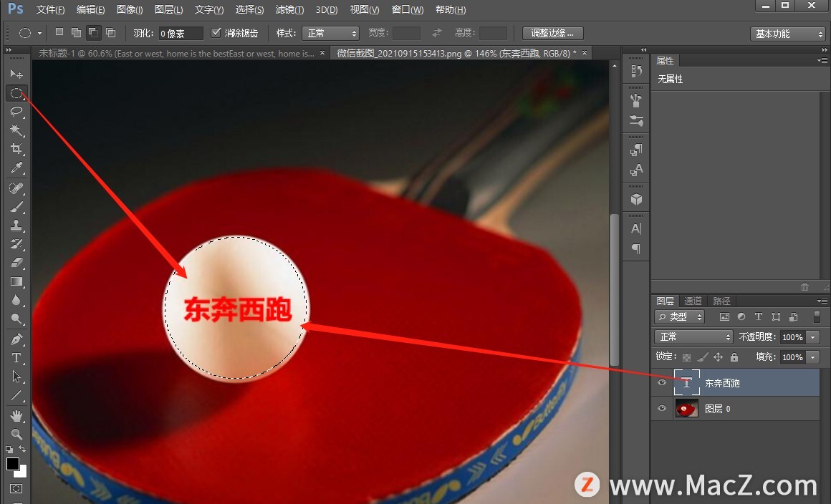Select the Move tool
The image size is (831, 504).
[16, 74]
